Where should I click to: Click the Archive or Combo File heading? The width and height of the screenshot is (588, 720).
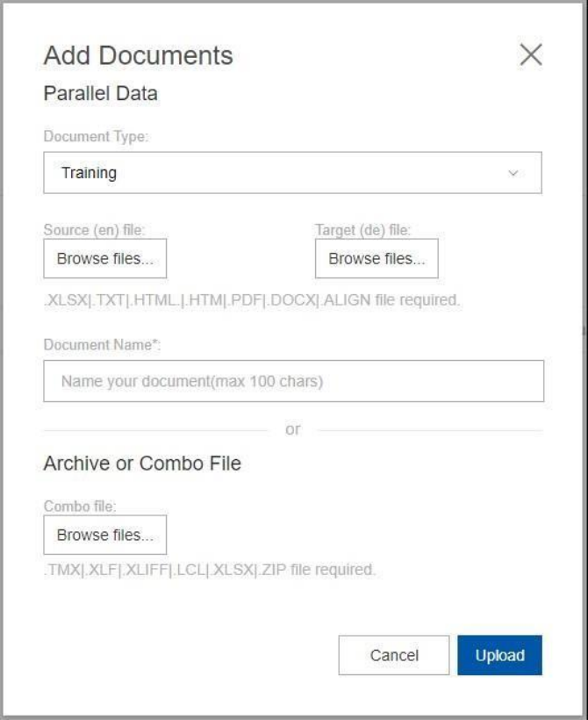click(141, 463)
